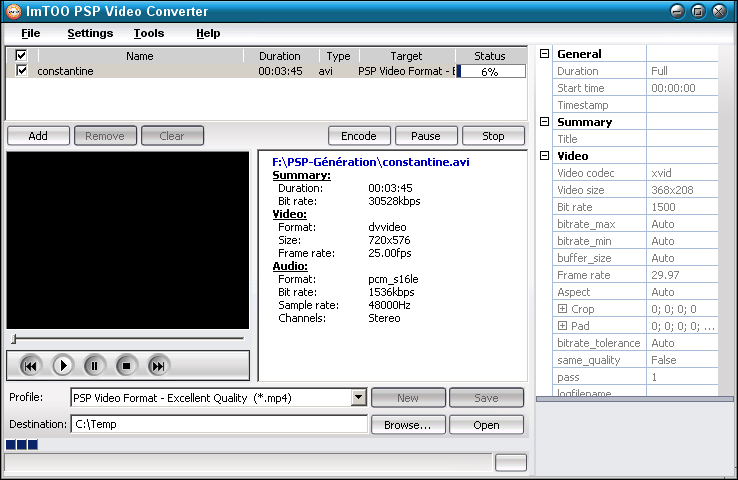Collapse the Summary property group

pos(545,122)
